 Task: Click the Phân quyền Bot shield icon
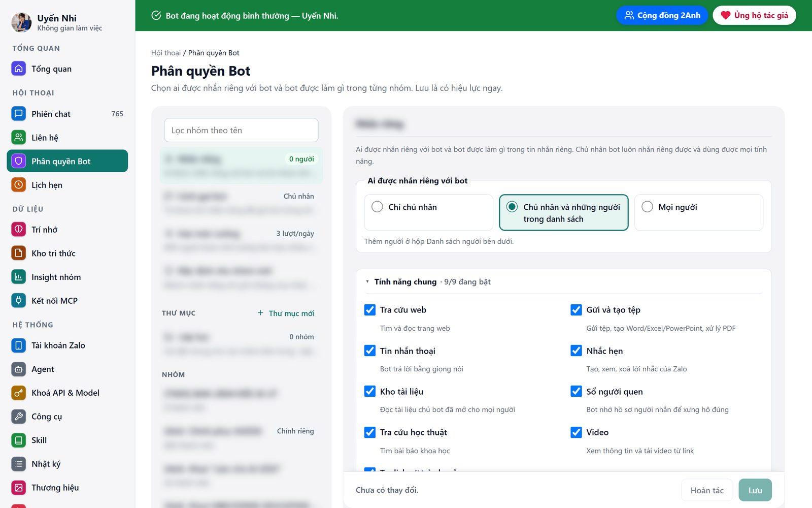[x=19, y=161]
